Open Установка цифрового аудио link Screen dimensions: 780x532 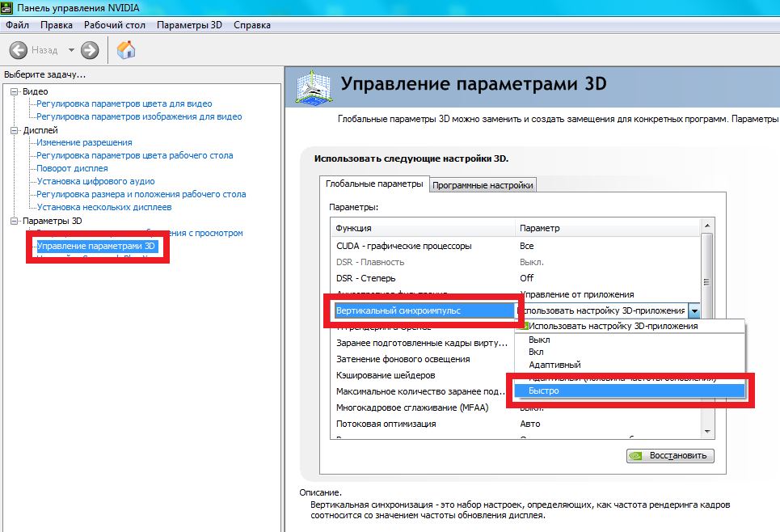[x=96, y=181]
